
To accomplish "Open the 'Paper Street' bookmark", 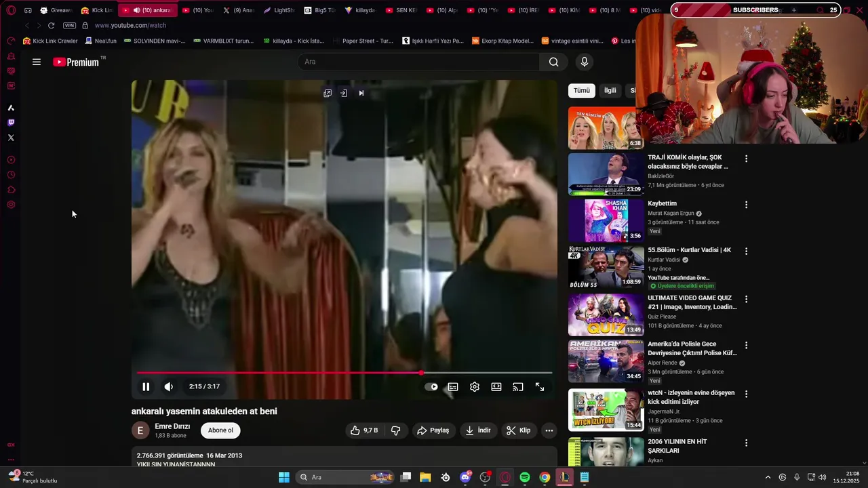I will pyautogui.click(x=363, y=41).
